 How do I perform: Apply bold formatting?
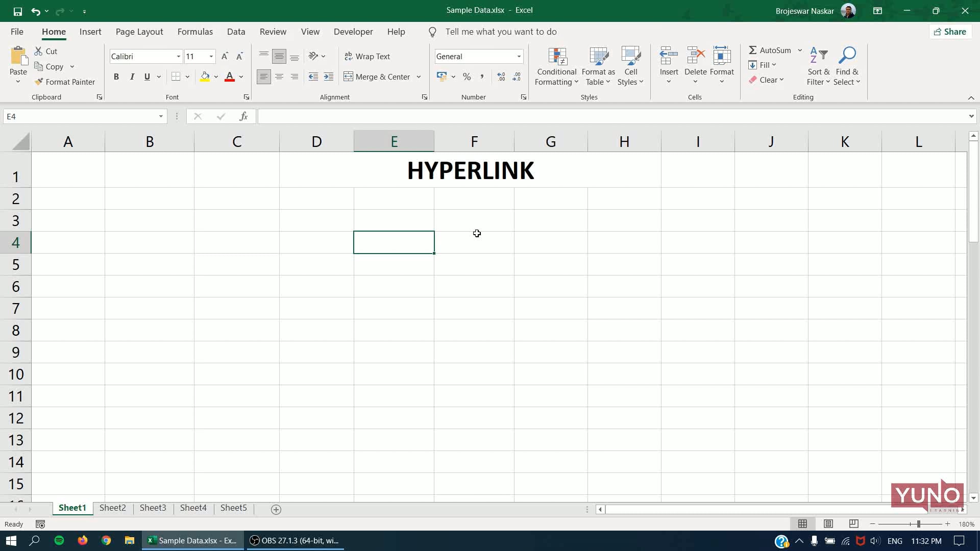click(116, 77)
